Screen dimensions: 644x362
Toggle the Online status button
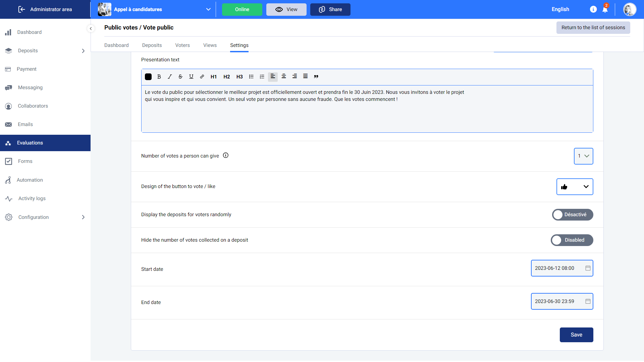(x=242, y=9)
